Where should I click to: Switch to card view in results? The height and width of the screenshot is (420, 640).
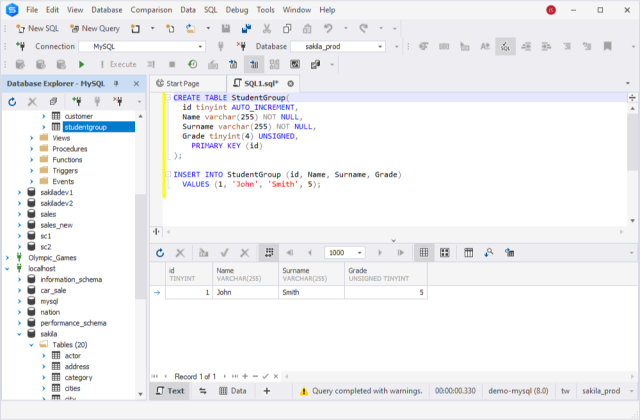(444, 253)
